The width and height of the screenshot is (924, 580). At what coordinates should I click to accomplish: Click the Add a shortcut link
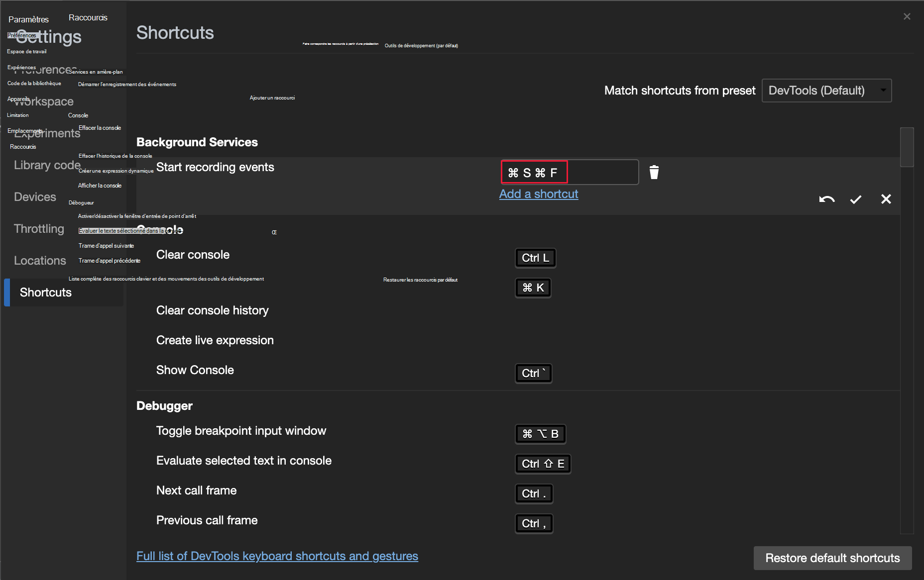click(539, 194)
